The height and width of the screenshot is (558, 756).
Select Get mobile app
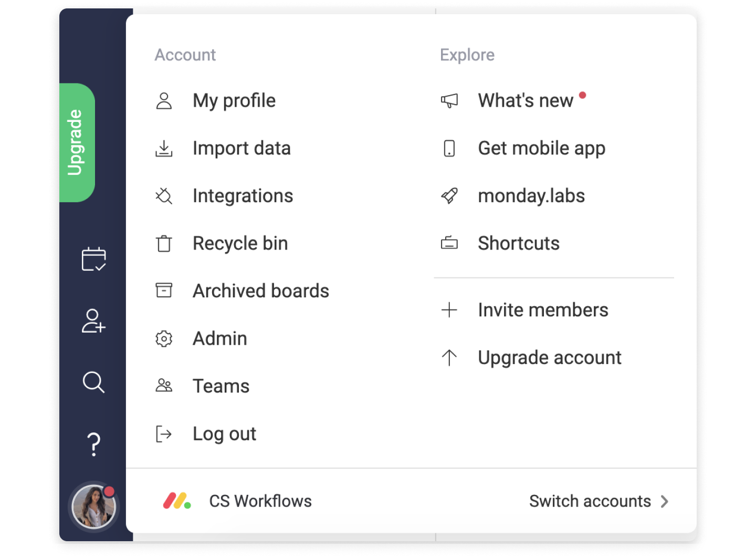(541, 148)
